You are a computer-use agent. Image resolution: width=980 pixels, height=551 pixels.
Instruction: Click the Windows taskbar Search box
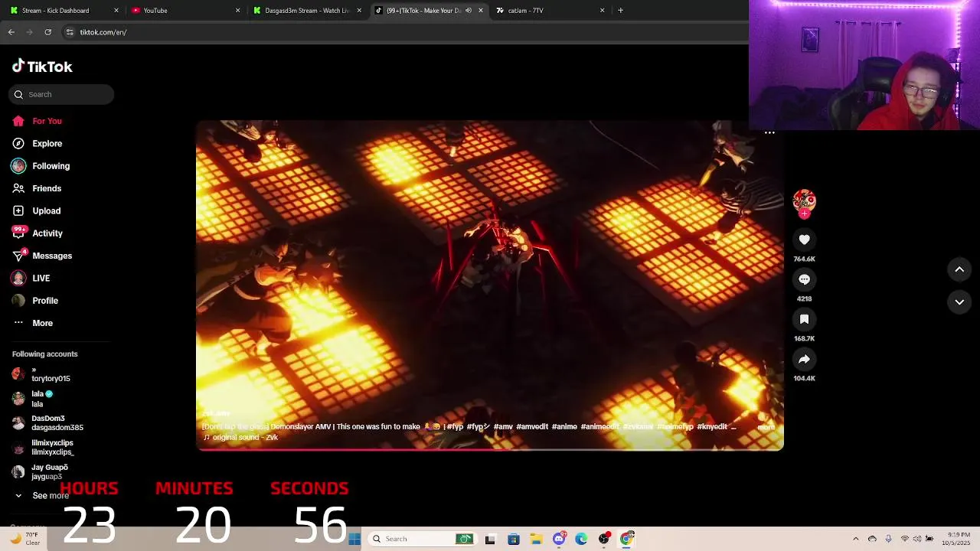pos(421,539)
